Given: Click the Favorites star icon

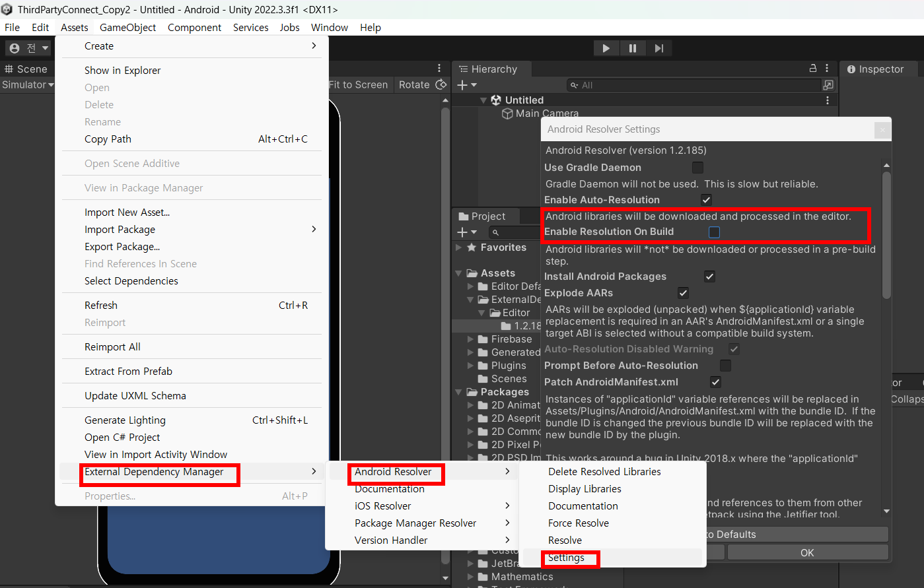Looking at the screenshot, I should (x=472, y=247).
